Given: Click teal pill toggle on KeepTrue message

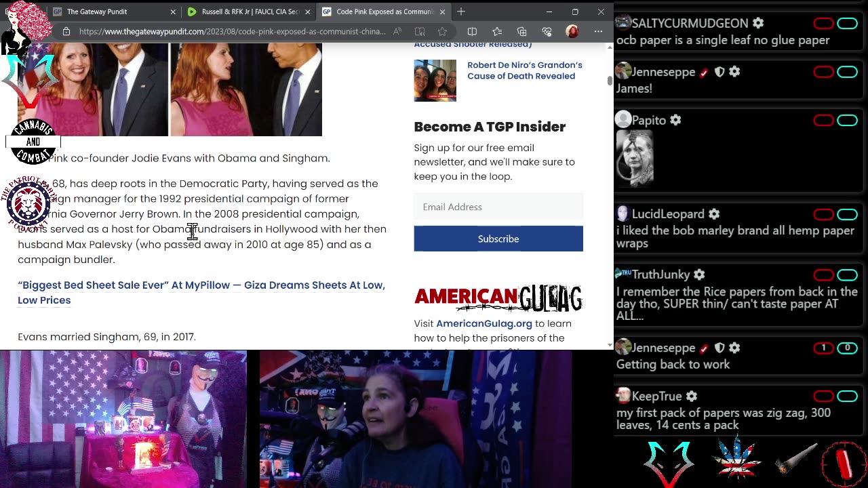Looking at the screenshot, I should pos(848,396).
